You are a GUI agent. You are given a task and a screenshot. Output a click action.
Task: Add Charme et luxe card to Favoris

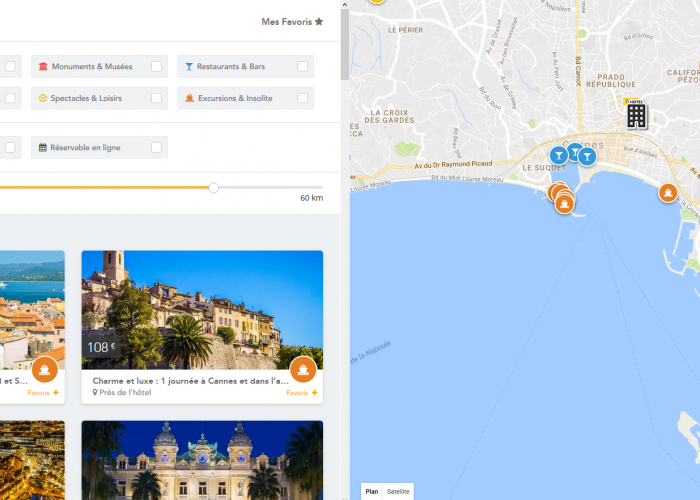[302, 393]
